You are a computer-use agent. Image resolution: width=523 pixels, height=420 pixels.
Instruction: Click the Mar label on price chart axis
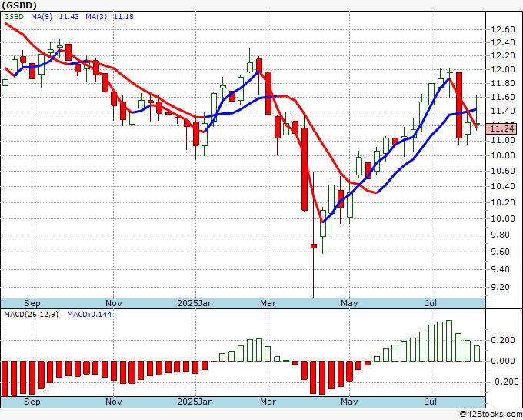[268, 304]
